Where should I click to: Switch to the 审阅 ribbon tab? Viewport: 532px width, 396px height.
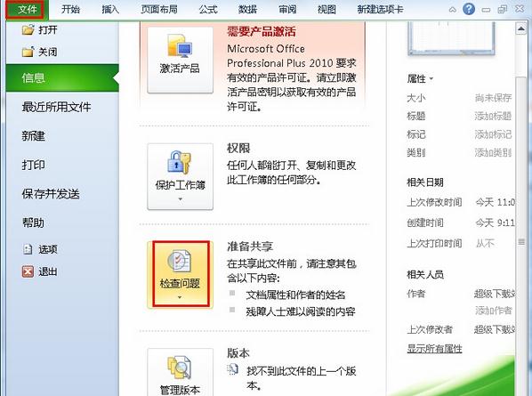pos(287,9)
